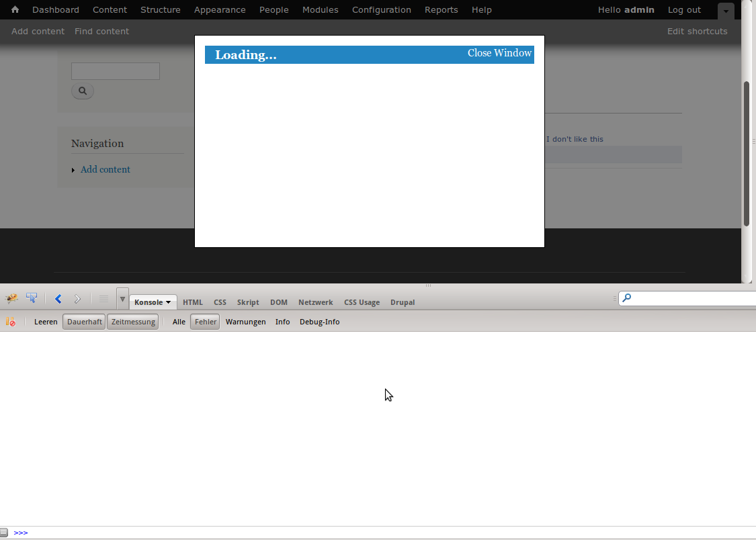Open the Firebug main menu icon
Screen dimensions: 756x540
[x=11, y=298]
